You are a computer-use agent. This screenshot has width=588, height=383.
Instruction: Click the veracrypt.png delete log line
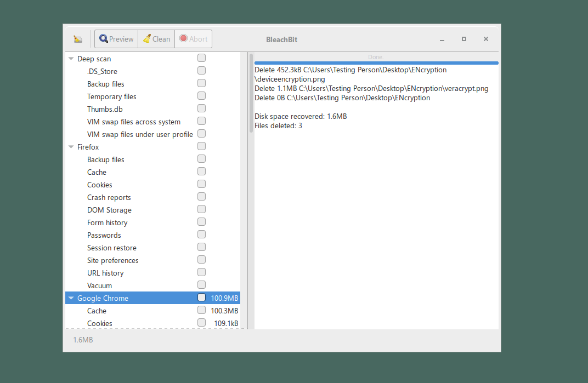371,88
